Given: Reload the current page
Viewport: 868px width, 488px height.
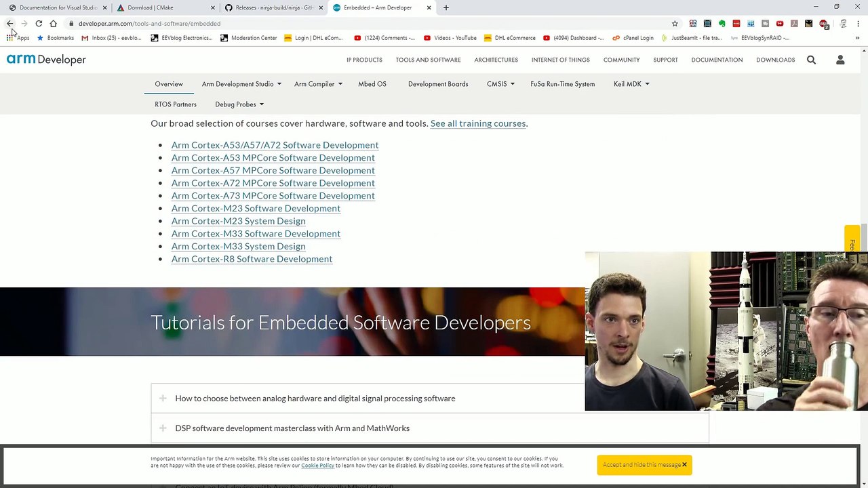Looking at the screenshot, I should click(x=39, y=24).
